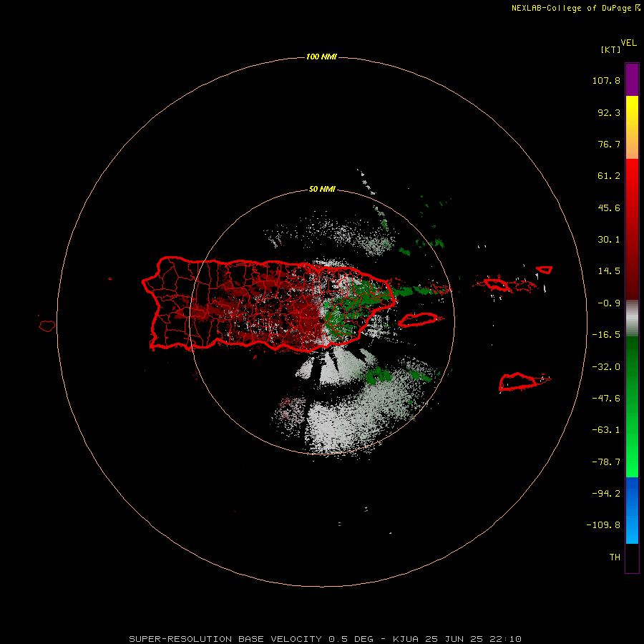Click the St. Croix island outline in the southeast

(x=518, y=382)
